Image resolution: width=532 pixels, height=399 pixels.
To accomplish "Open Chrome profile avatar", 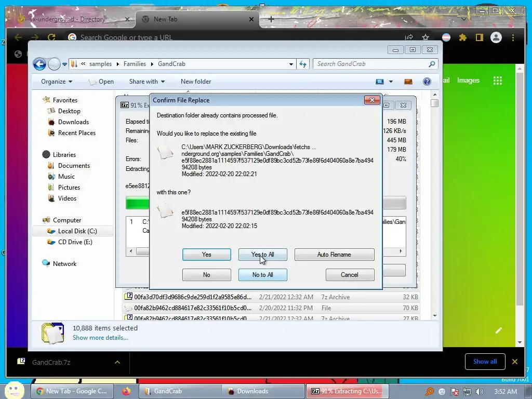I will coord(496,37).
